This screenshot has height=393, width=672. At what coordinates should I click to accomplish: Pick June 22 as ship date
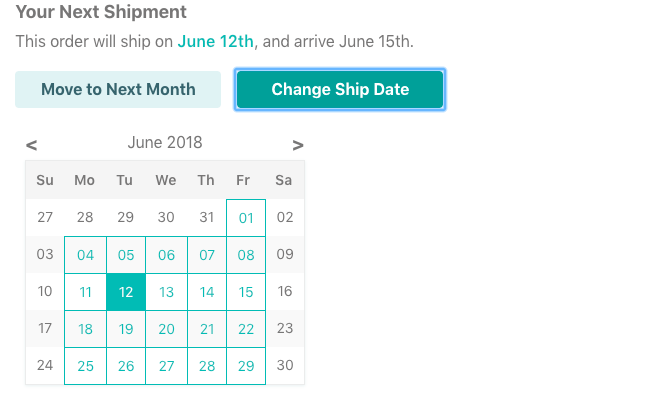(246, 329)
